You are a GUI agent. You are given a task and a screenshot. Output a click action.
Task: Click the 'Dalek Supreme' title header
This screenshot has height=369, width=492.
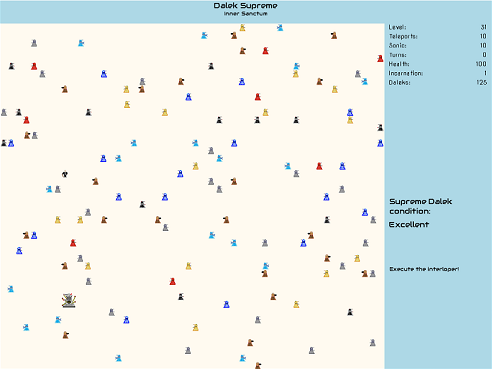pyautogui.click(x=245, y=6)
